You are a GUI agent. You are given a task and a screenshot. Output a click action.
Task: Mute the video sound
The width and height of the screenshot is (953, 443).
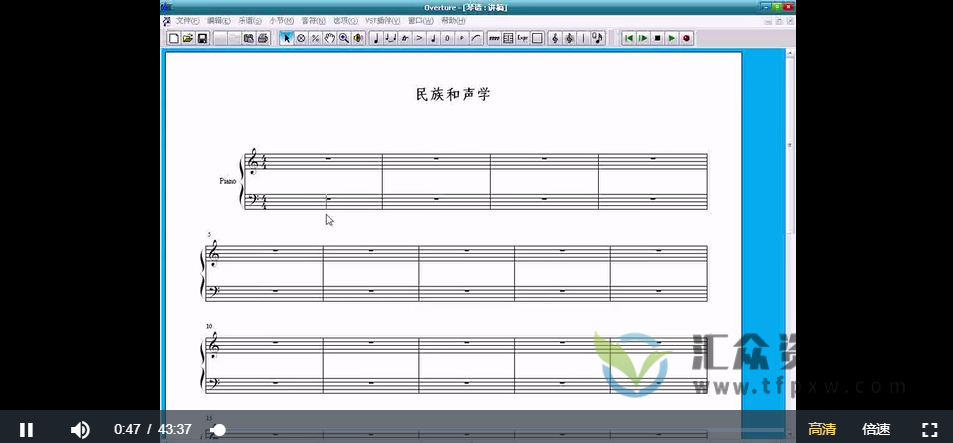coord(80,429)
